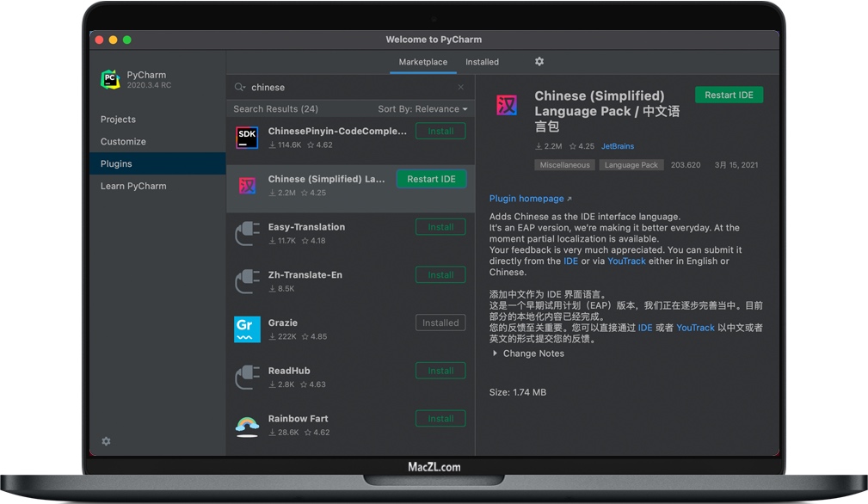Screen dimensions: 868x504
Task: Click the search magnifier icon
Action: pos(240,88)
